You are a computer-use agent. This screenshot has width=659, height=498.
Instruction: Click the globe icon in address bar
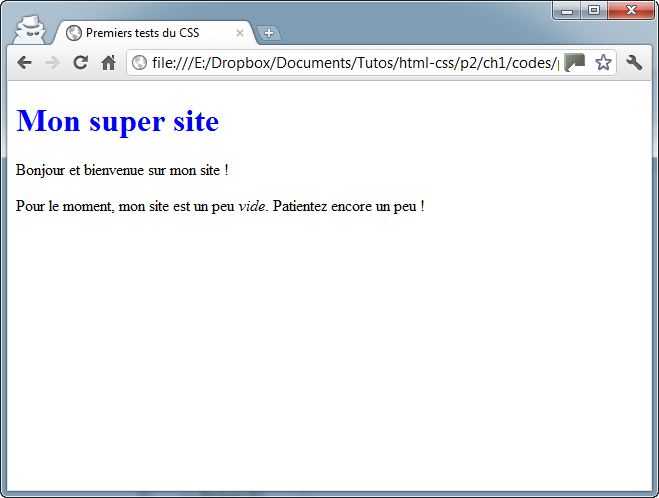(x=140, y=63)
